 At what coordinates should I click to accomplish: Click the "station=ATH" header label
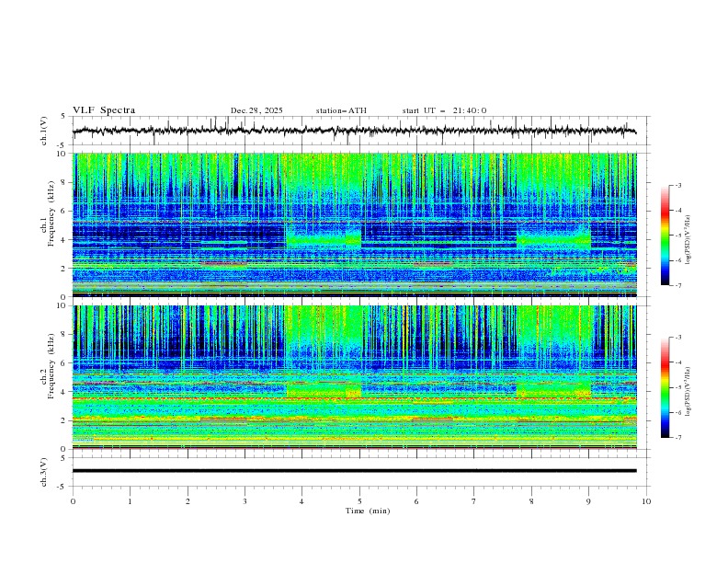coord(341,110)
